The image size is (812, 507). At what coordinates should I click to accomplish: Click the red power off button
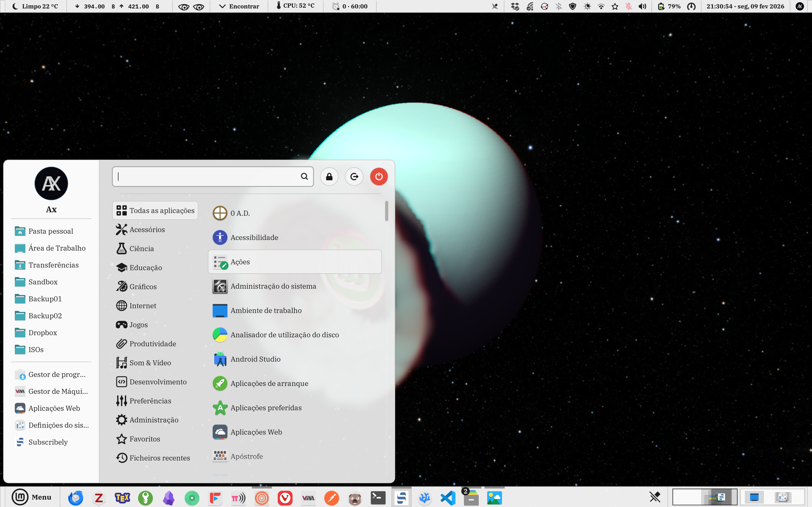tap(379, 176)
